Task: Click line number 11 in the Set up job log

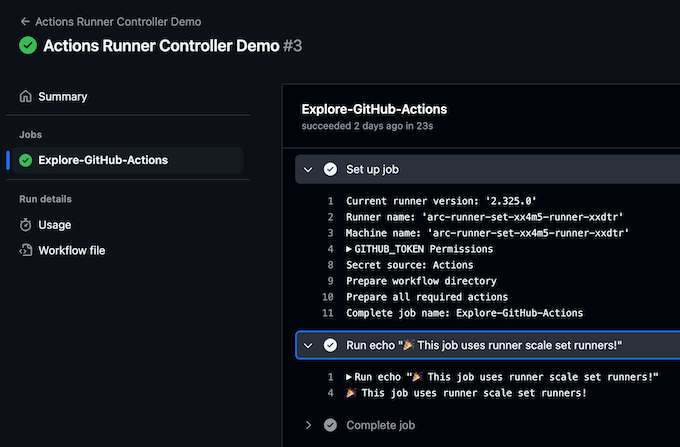Action: [328, 313]
